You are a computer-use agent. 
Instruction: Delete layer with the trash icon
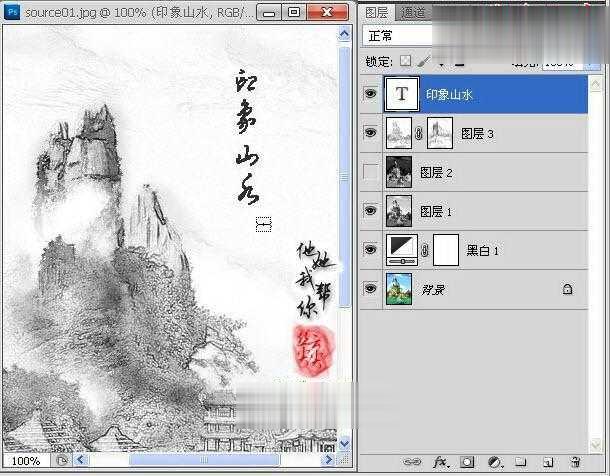[x=575, y=462]
